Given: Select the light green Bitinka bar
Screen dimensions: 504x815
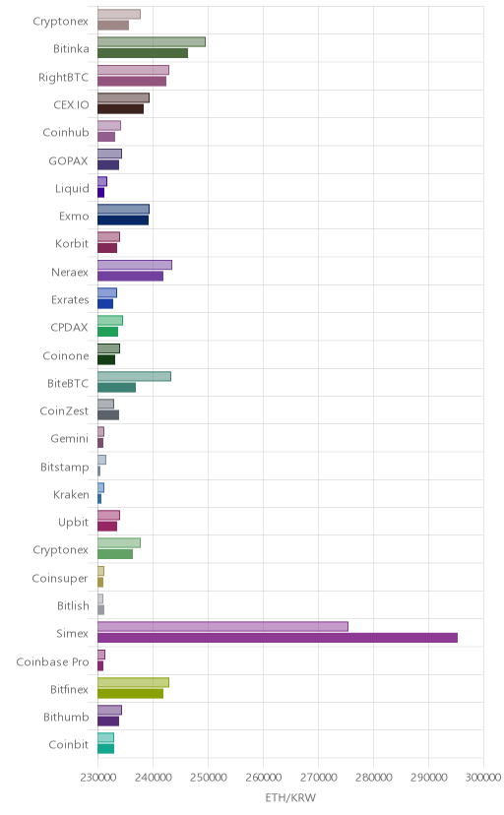Looking at the screenshot, I should tap(152, 41).
